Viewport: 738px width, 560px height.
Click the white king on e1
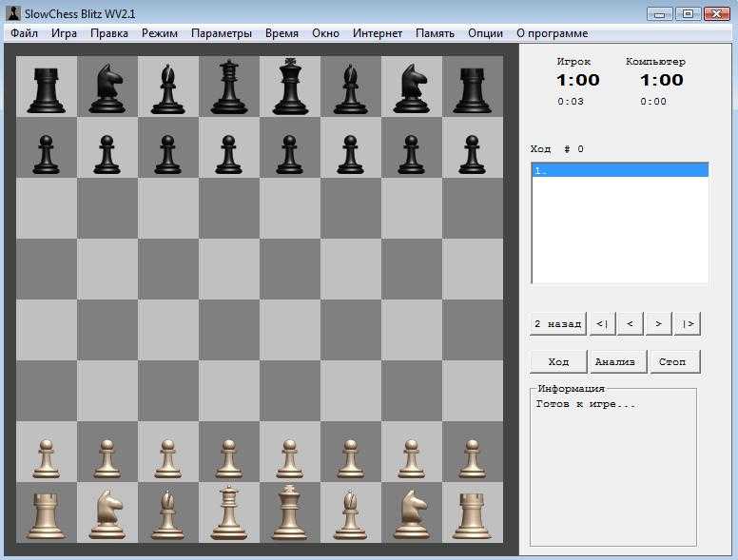click(289, 512)
